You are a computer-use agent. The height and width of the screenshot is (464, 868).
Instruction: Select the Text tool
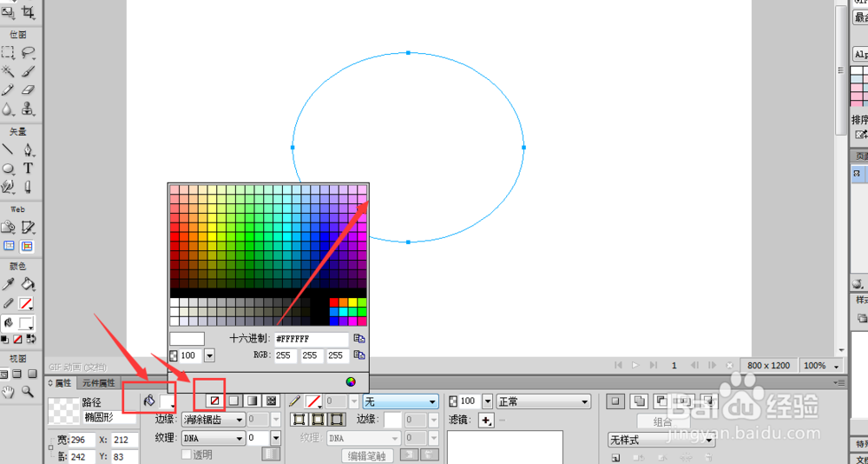tap(27, 168)
